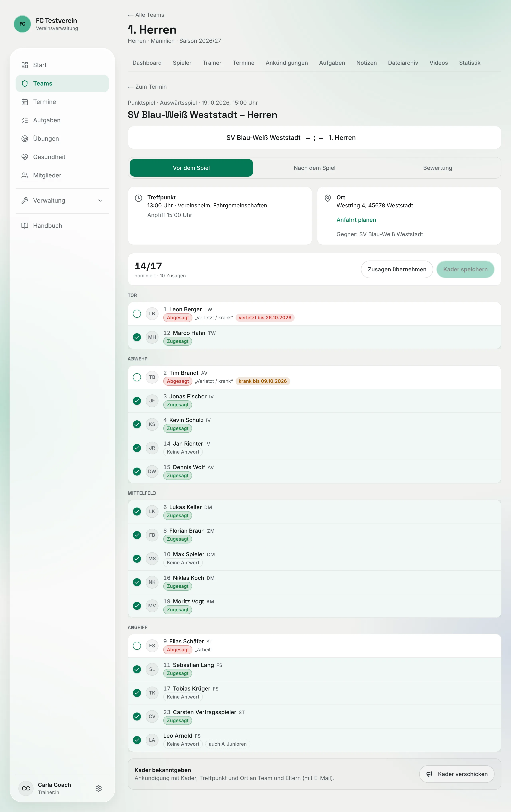
Task: Click the Start dashboard grid icon
Action: pyautogui.click(x=25, y=65)
